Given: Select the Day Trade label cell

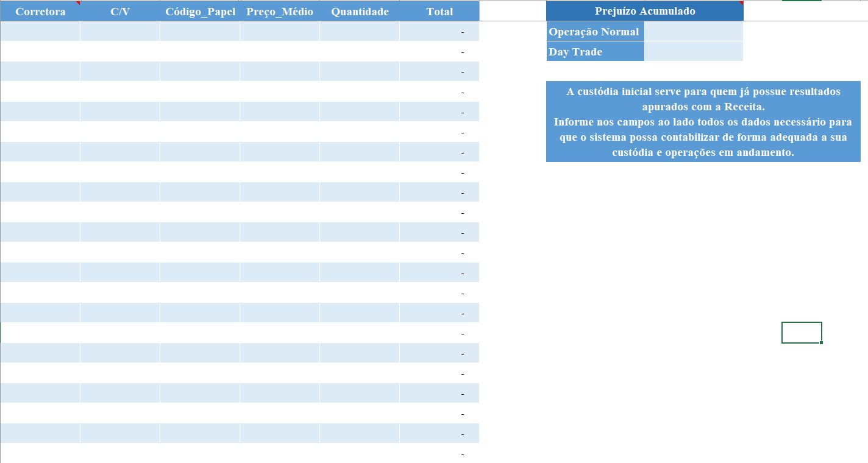Looking at the screenshot, I should 595,52.
